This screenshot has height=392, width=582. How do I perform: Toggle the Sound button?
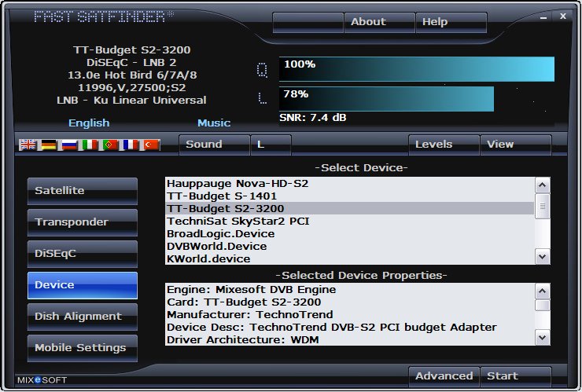tap(214, 145)
